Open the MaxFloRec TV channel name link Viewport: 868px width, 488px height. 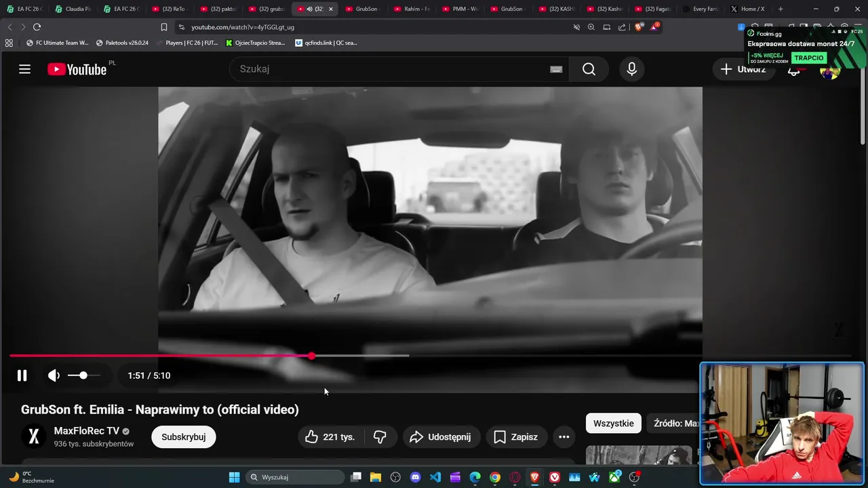pyautogui.click(x=87, y=431)
